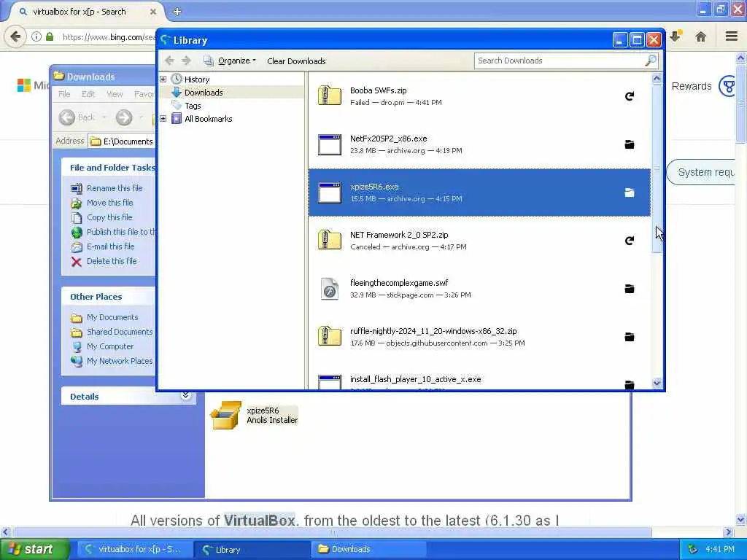
Task: Click the browser page horizontal scrollbar
Action: [332, 532]
